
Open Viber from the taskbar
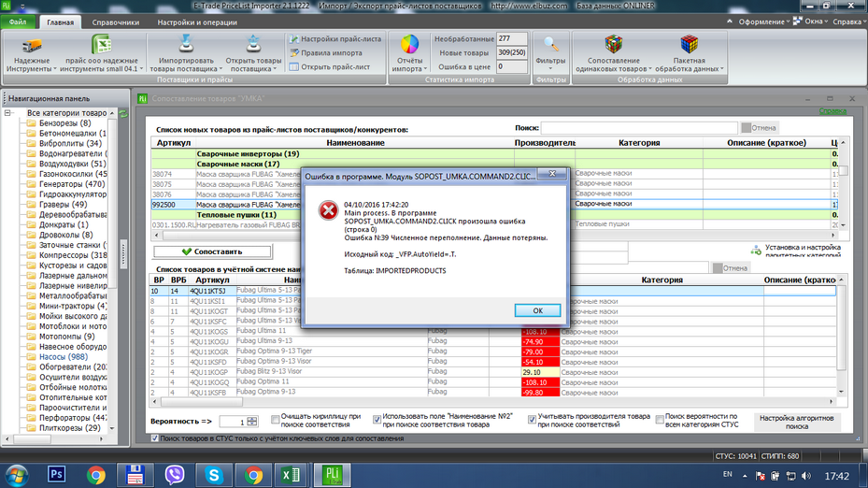tap(175, 475)
